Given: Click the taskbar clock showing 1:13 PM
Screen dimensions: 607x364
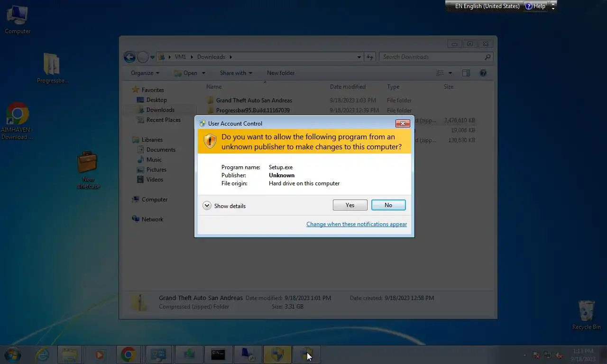Looking at the screenshot, I should point(583,355).
